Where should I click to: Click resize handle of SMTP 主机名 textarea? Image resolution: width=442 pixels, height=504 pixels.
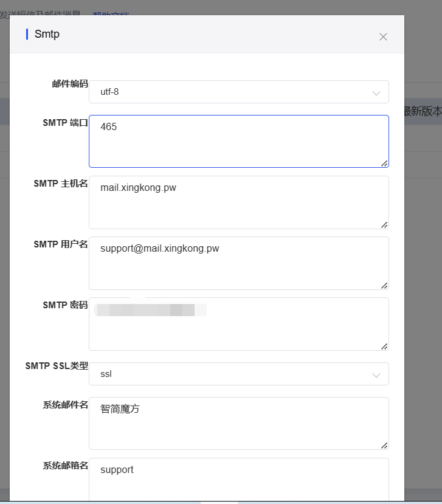(x=384, y=225)
